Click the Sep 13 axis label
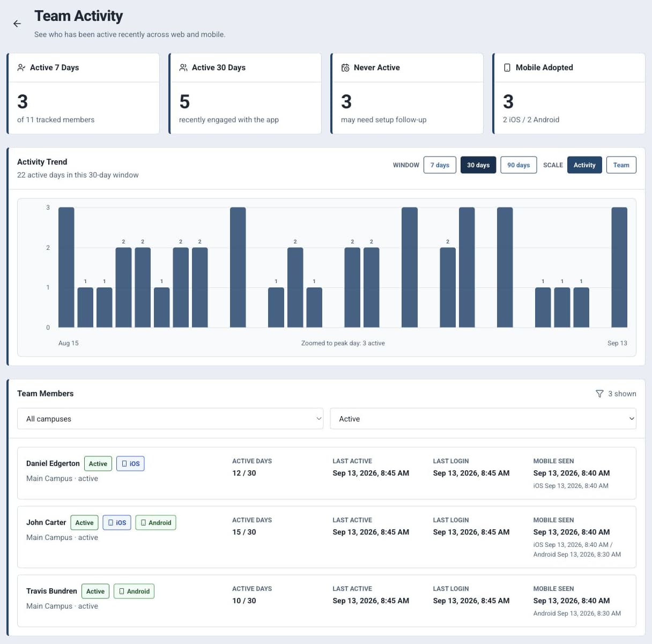Screen dimensions: 652x644 (617, 343)
